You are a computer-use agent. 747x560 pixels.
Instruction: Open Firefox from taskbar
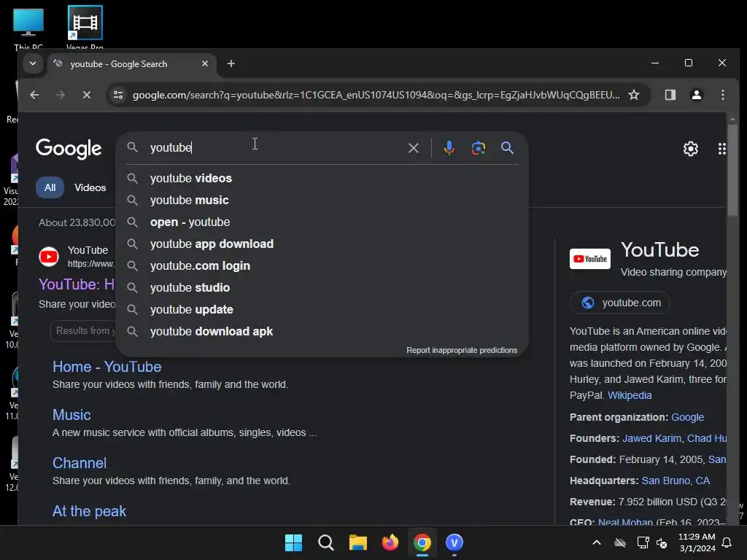click(x=390, y=542)
